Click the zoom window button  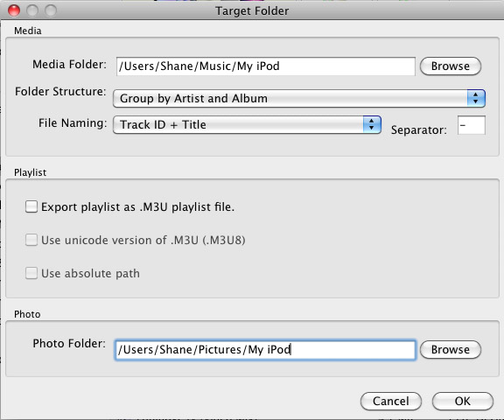pos(51,10)
